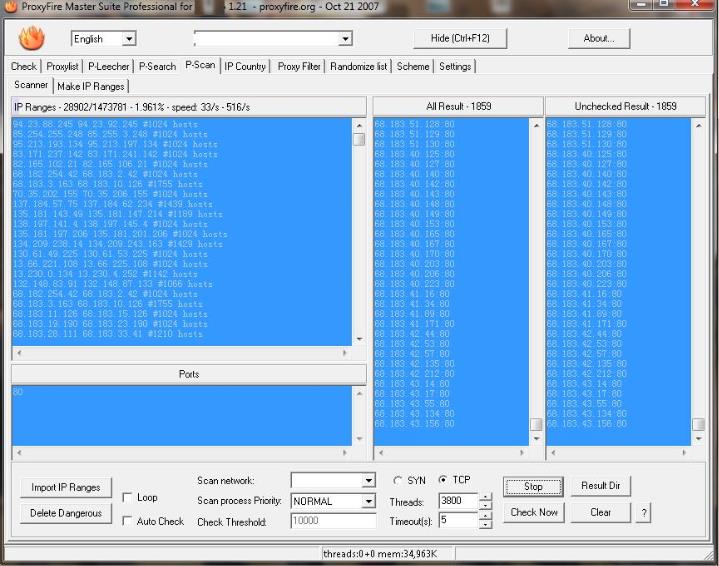
Task: Click the Timeout(s) value field
Action: coord(458,520)
